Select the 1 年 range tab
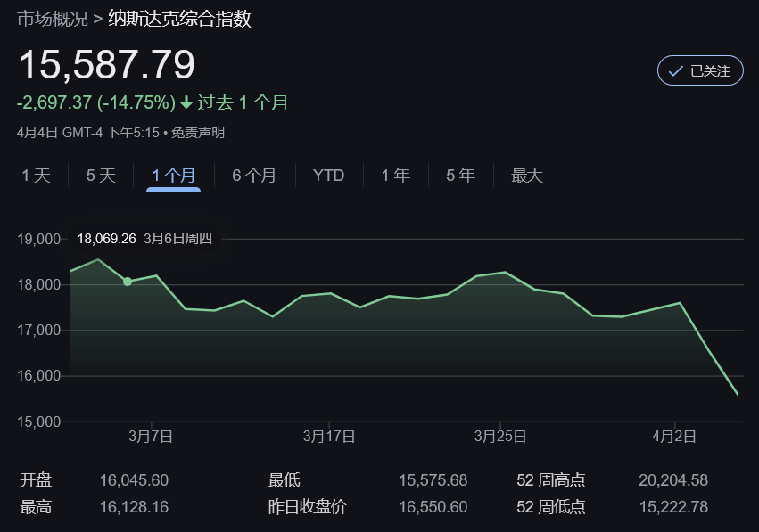The image size is (759, 532). pos(396,175)
